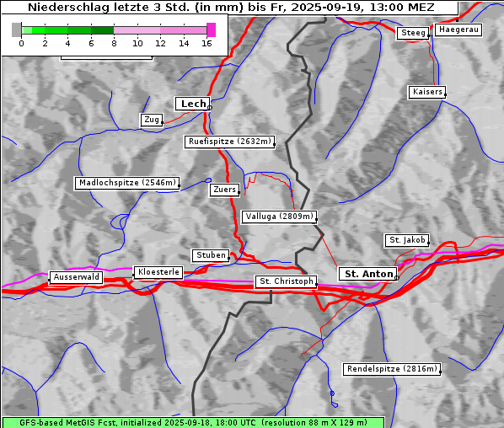The image size is (504, 428).
Task: Click the GFS-based MetGIS forecast footer text
Action: click(x=193, y=423)
